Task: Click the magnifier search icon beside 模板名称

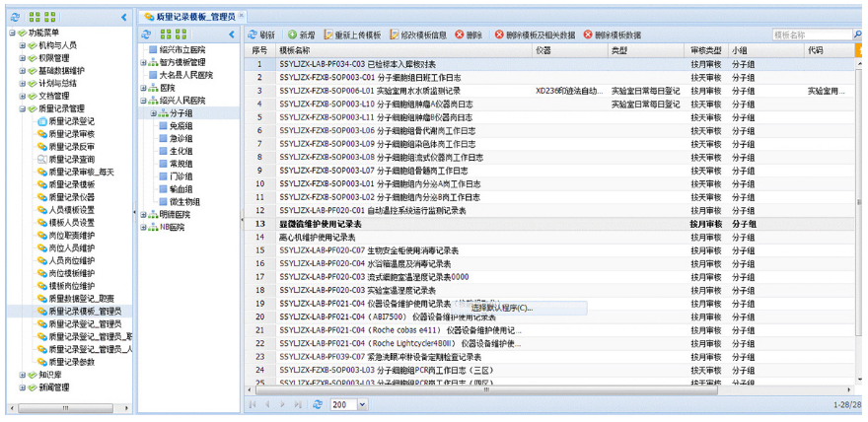Action: click(x=857, y=35)
